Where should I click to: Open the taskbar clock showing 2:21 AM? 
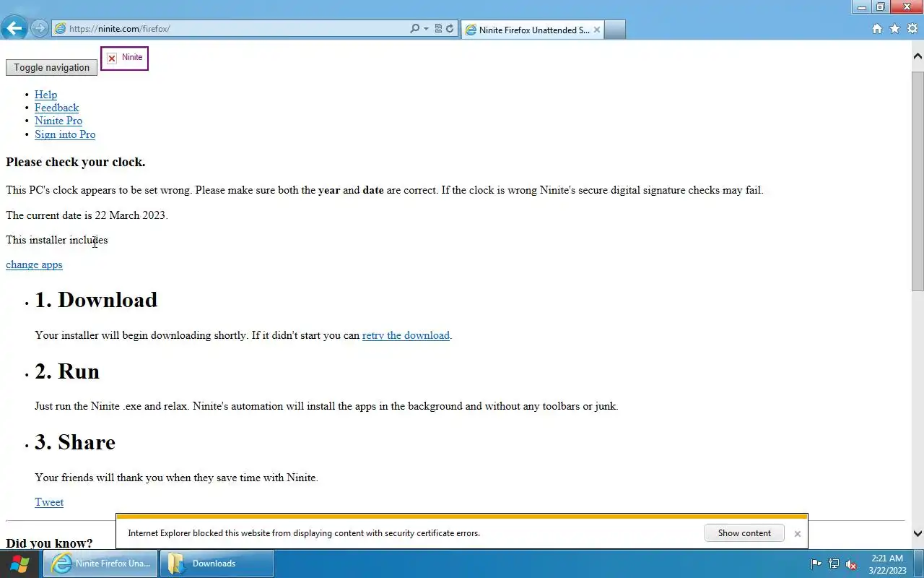tap(887, 564)
